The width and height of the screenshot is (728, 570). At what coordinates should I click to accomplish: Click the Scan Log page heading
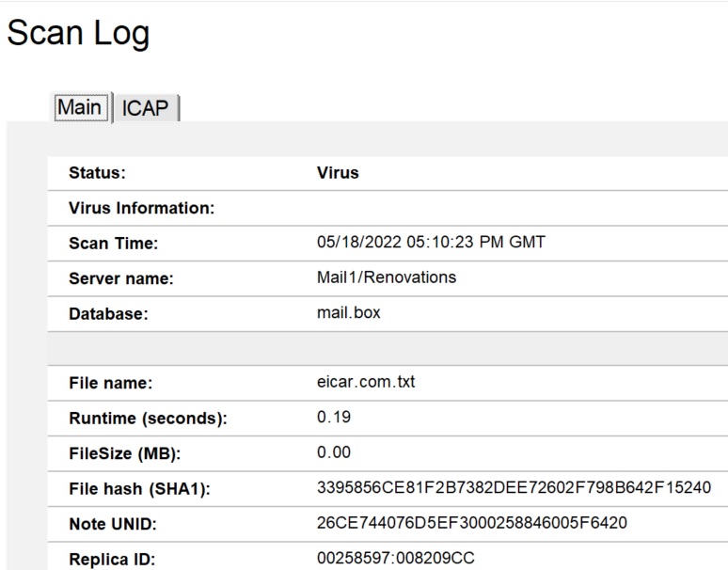78,34
